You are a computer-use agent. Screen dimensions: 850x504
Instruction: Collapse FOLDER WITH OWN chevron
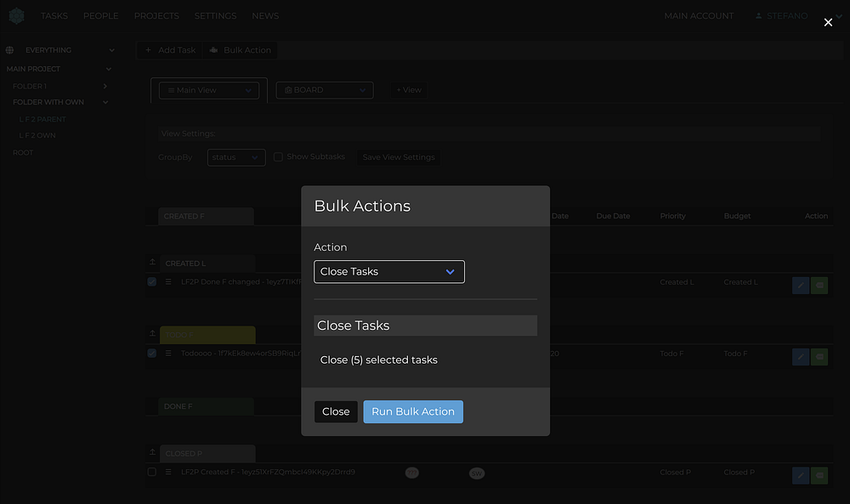point(105,102)
